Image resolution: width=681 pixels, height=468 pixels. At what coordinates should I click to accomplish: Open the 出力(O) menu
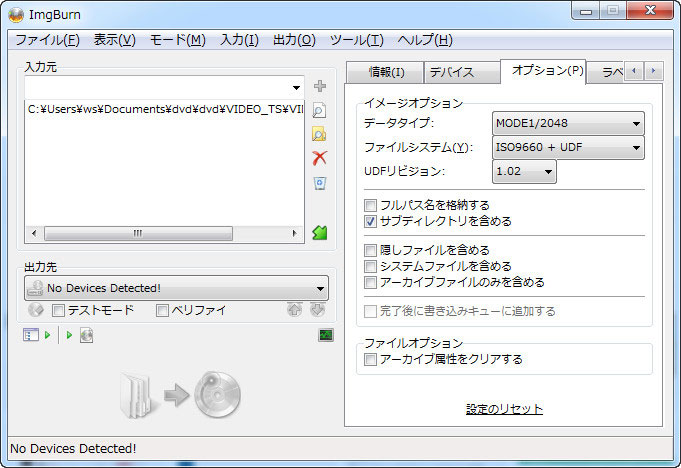tap(294, 40)
